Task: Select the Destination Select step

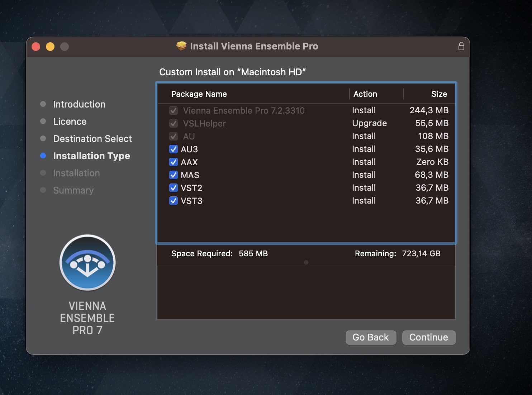Action: [x=92, y=139]
